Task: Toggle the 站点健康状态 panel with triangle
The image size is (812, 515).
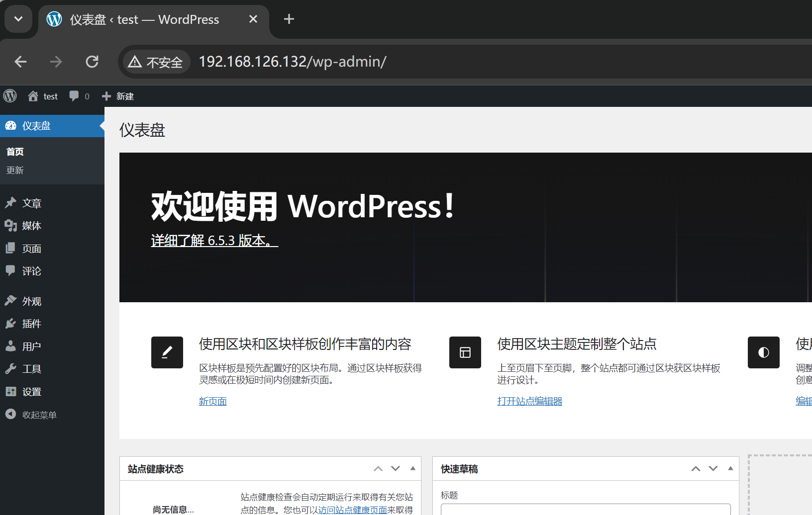Action: [x=412, y=468]
